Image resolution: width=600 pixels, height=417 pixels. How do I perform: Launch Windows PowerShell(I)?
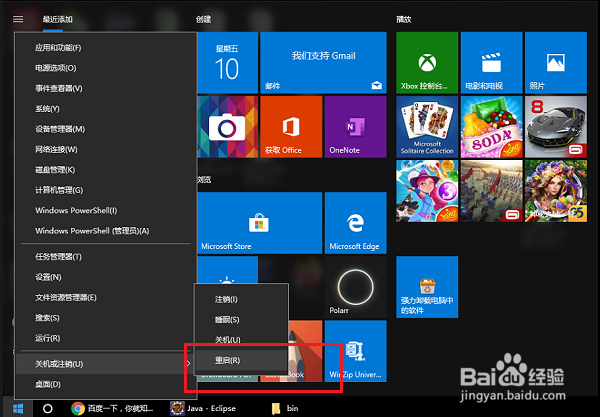pos(106,210)
